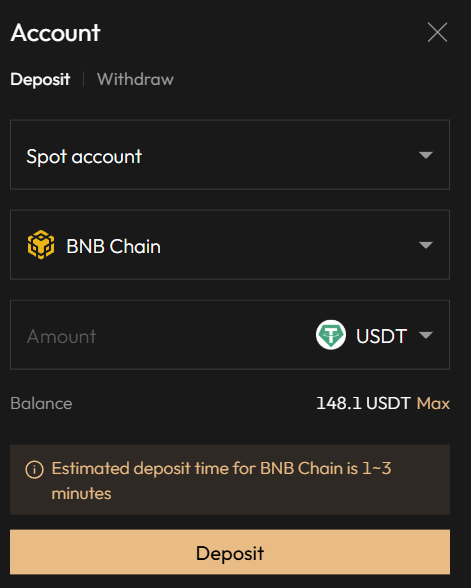Click Max to use the full balance
This screenshot has width=471, height=588.
pos(433,404)
